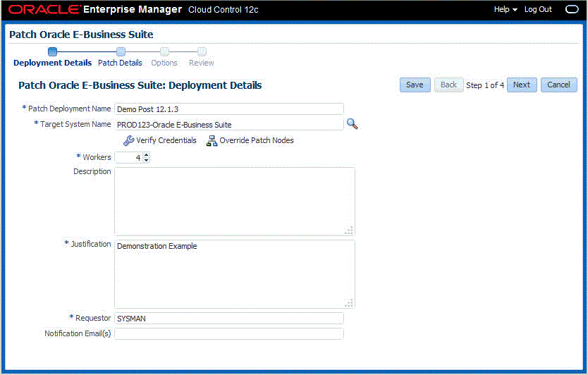Grab the Description text area resize handle
This screenshot has width=588, height=375.
pos(349,230)
